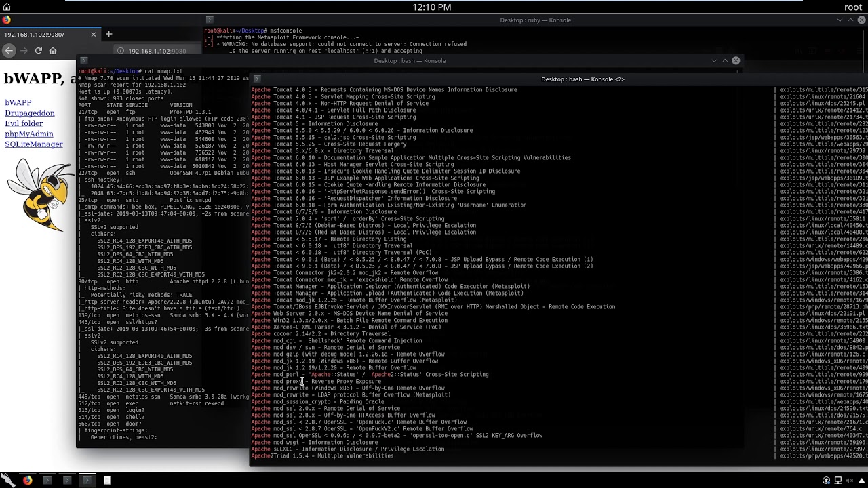Minimize the Desktop : bash Konsole window
This screenshot has height=488, width=868.
click(x=714, y=61)
